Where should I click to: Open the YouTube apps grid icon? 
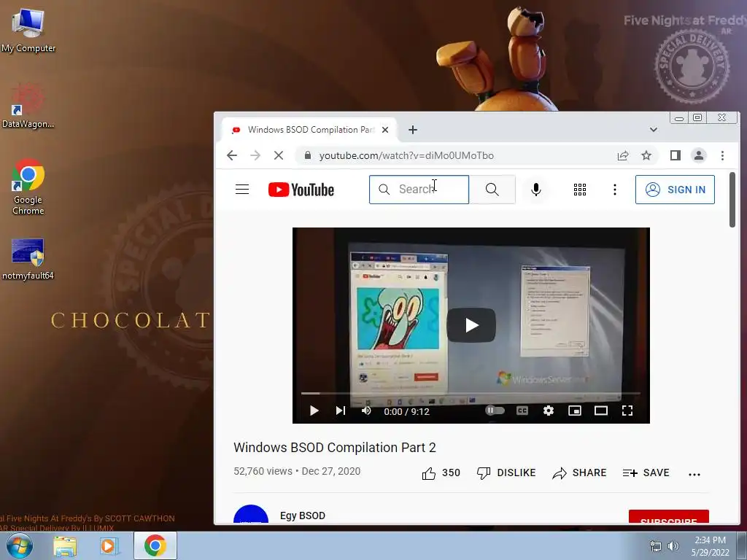(580, 190)
